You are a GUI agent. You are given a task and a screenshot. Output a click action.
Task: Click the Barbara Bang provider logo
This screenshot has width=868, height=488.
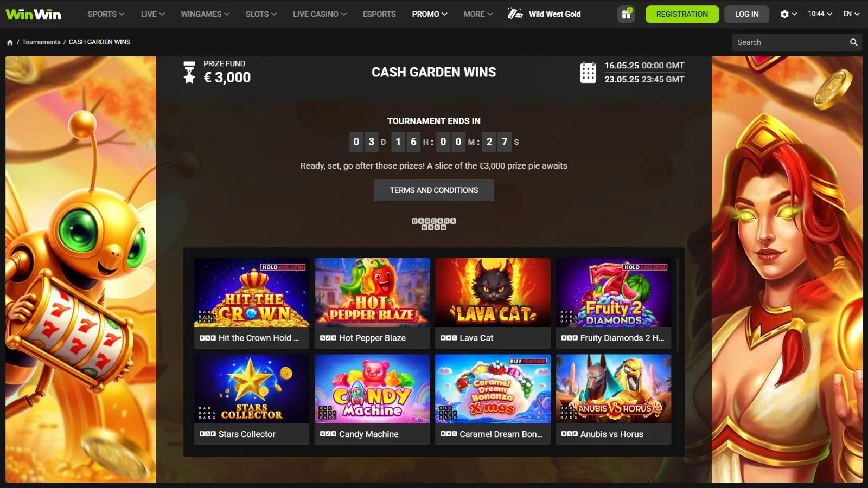click(434, 224)
